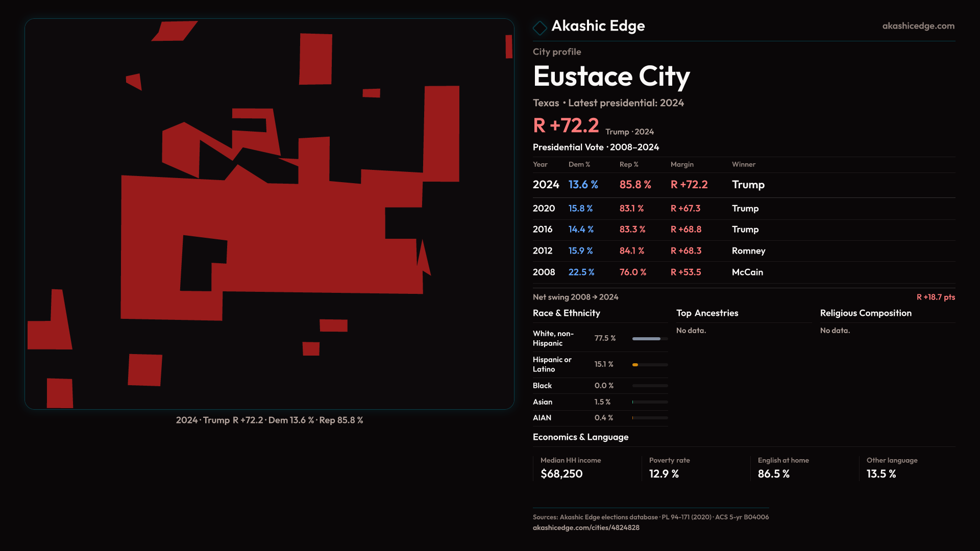Click the Eustace City title heading
The width and height of the screenshot is (980, 551).
tap(611, 77)
